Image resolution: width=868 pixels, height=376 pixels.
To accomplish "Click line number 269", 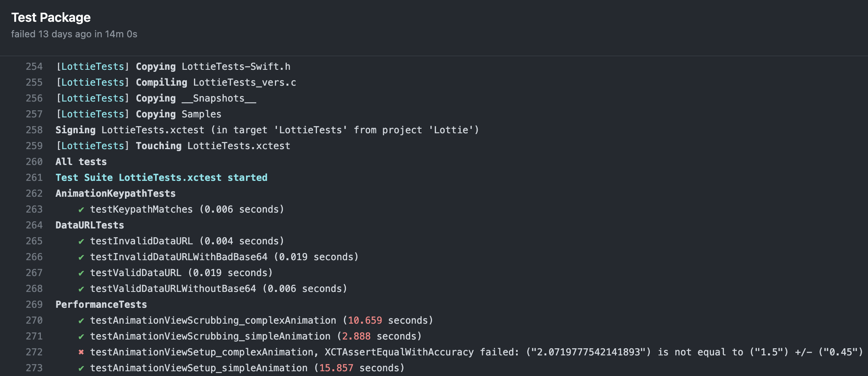I will 34,305.
